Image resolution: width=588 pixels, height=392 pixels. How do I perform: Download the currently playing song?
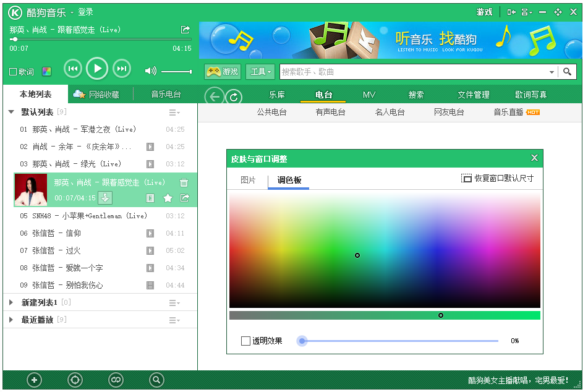point(105,198)
